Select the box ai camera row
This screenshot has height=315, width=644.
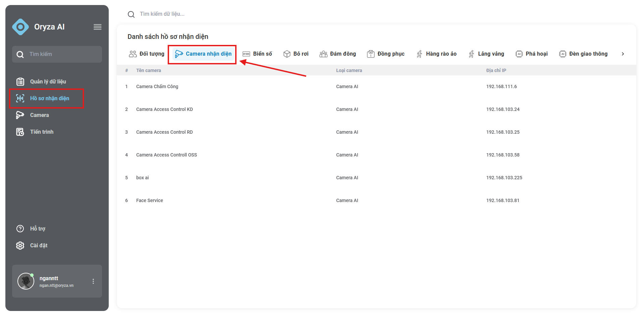coord(377,178)
